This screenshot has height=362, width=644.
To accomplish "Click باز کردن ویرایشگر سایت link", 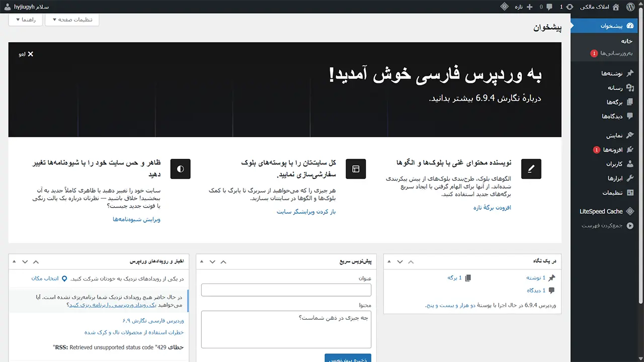I will [x=306, y=212].
